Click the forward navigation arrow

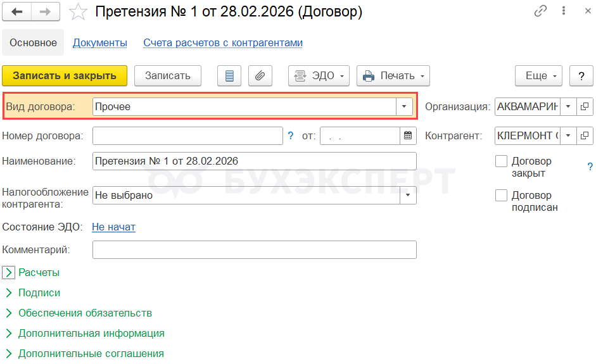pyautogui.click(x=46, y=11)
